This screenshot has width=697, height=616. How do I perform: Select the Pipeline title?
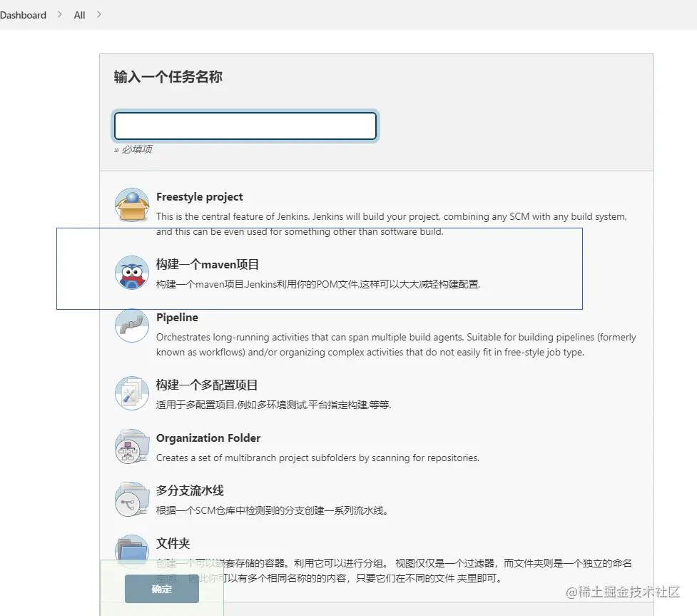click(177, 317)
